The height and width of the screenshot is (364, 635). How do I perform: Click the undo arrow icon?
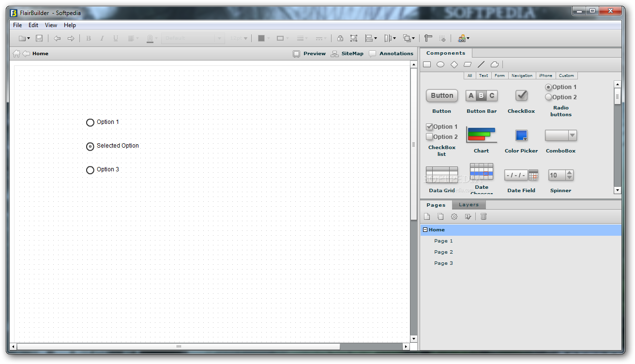tap(57, 38)
